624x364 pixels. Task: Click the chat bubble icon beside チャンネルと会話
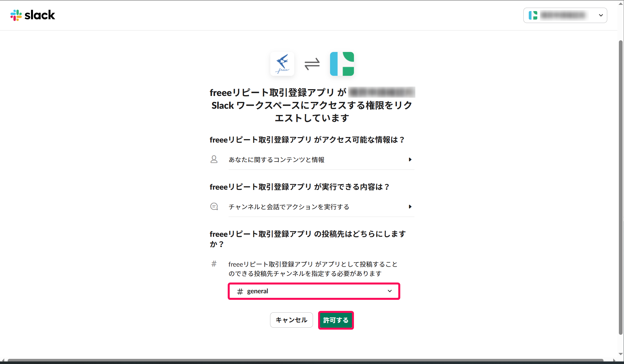point(214,206)
